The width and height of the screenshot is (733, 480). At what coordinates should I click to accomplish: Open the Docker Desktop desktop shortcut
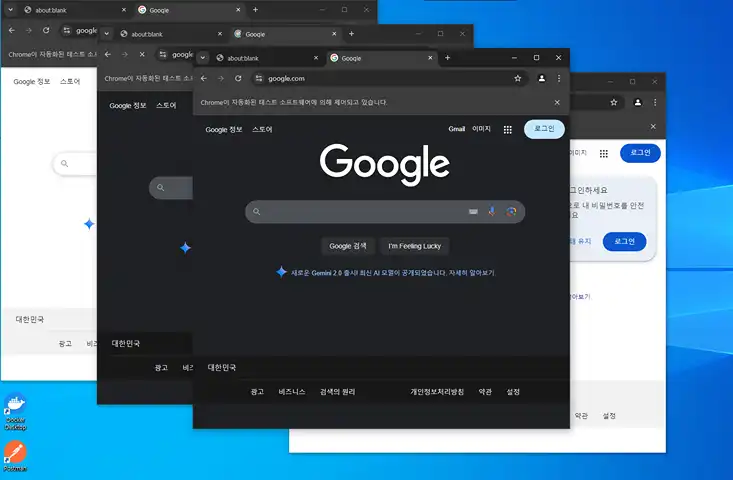pos(15,412)
